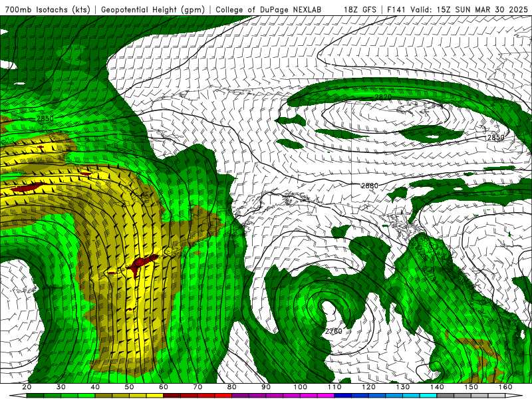Viewport: 532px width, 399px height.
Task: Click the '18Z GFS' model run label
Action: (x=360, y=9)
